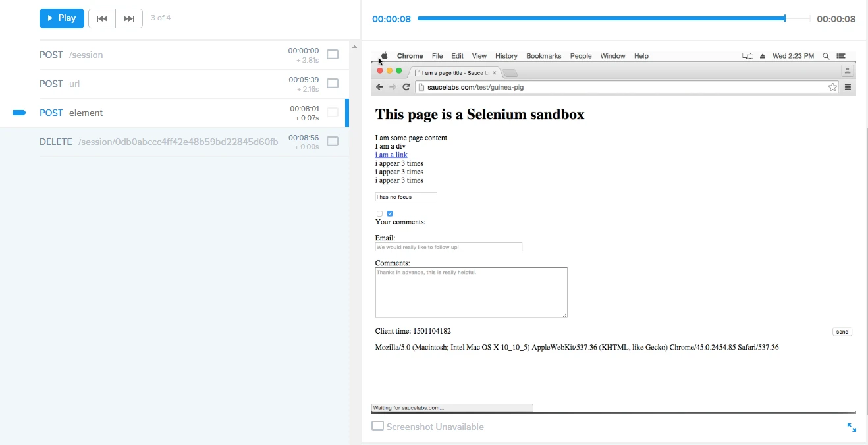Open a new Chrome tab
Screen dimensions: 868x445
[510, 73]
